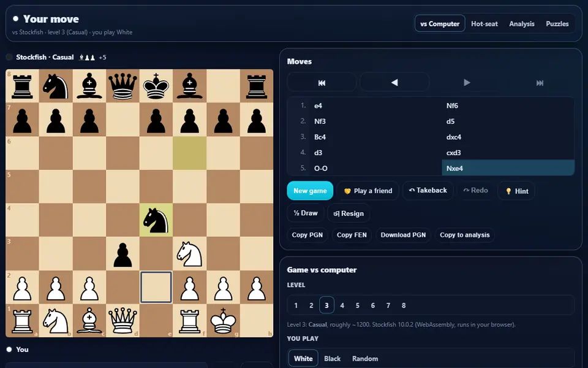588x368 pixels.
Task: Click the highlighted f6 square
Action: [189, 153]
